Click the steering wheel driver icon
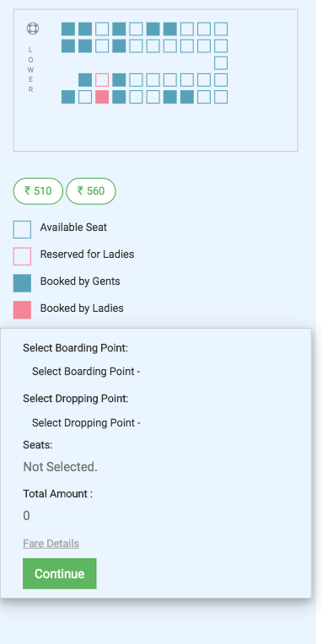 (32, 29)
